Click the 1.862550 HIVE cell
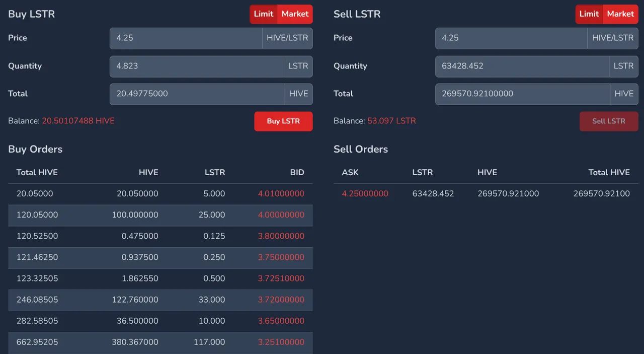The height and width of the screenshot is (354, 644). point(140,278)
